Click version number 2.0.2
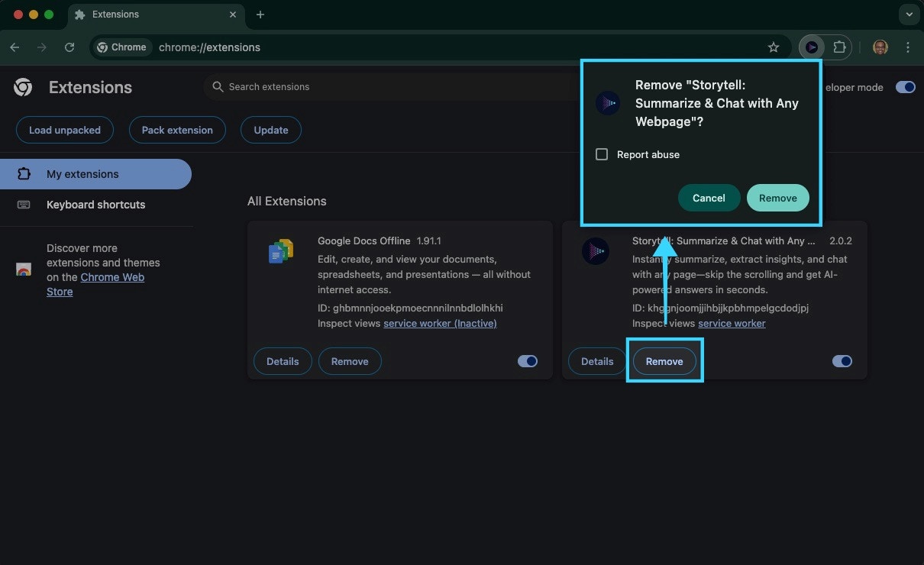Image resolution: width=924 pixels, height=565 pixels. pos(841,241)
